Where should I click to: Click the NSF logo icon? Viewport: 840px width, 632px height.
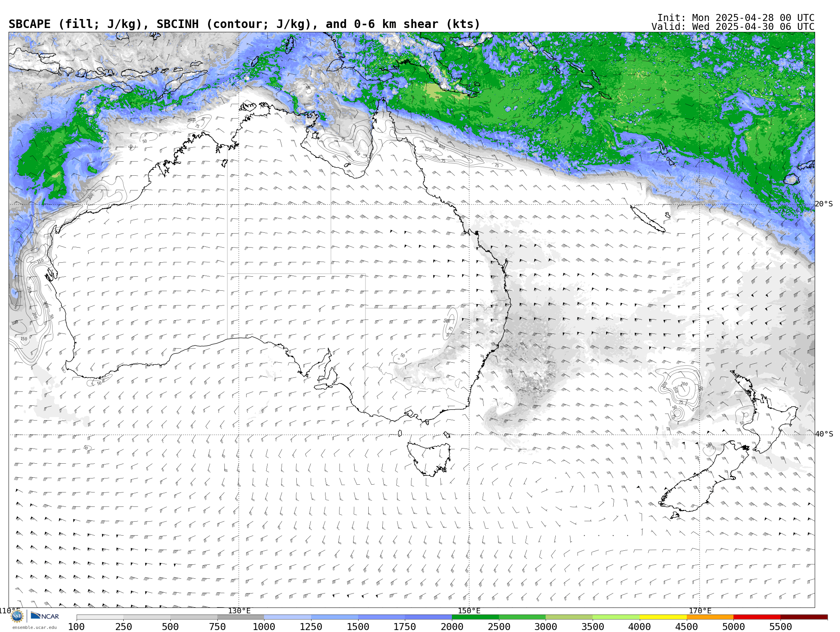click(x=17, y=616)
